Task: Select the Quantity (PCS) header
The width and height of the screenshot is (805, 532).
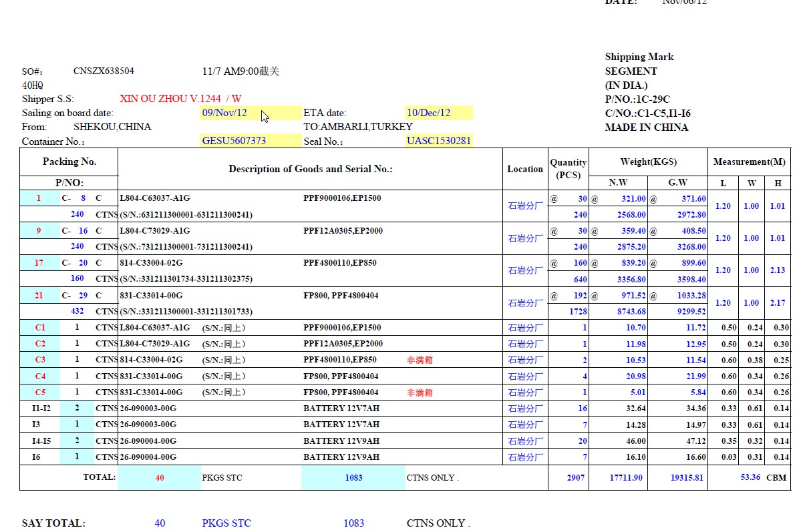Action: click(569, 169)
